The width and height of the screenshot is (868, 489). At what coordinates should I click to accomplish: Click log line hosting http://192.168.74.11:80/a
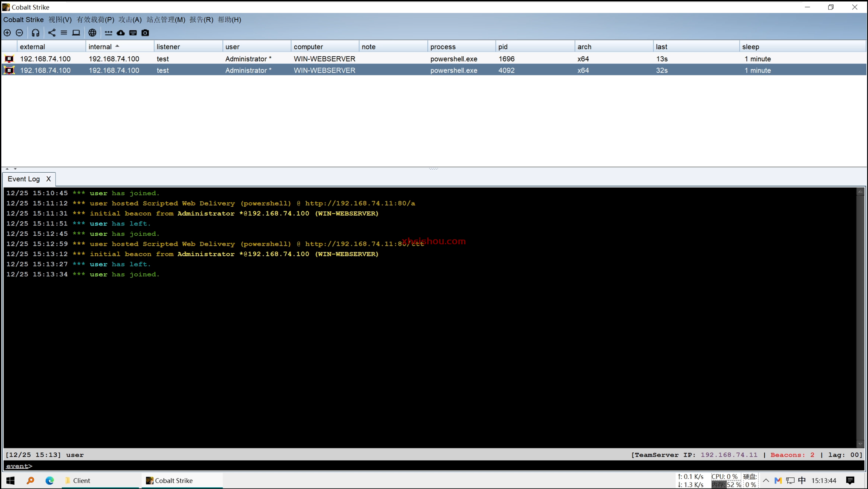click(x=211, y=203)
